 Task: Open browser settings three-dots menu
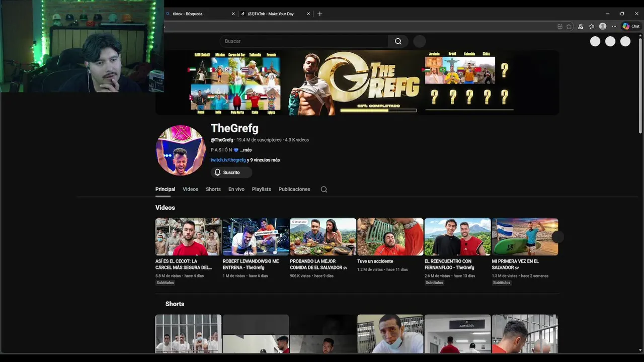[614, 26]
